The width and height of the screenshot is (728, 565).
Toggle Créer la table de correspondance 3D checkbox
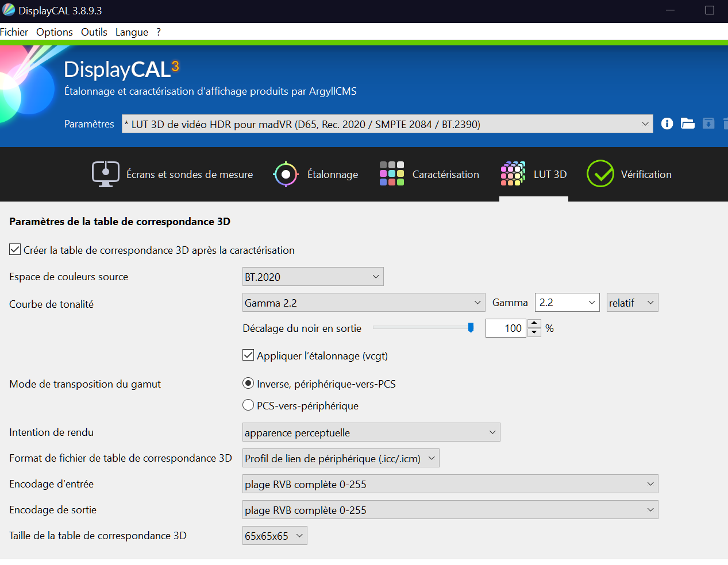tap(15, 250)
